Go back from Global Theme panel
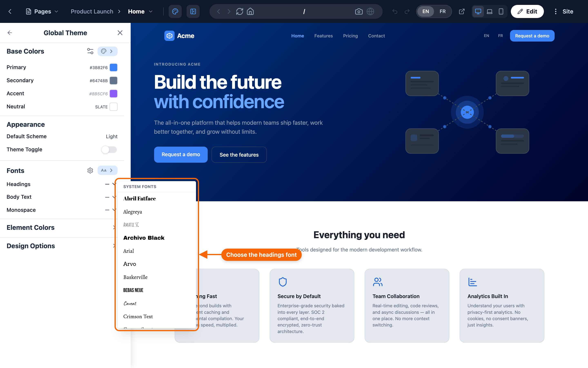The height and width of the screenshot is (368, 588). (10, 33)
